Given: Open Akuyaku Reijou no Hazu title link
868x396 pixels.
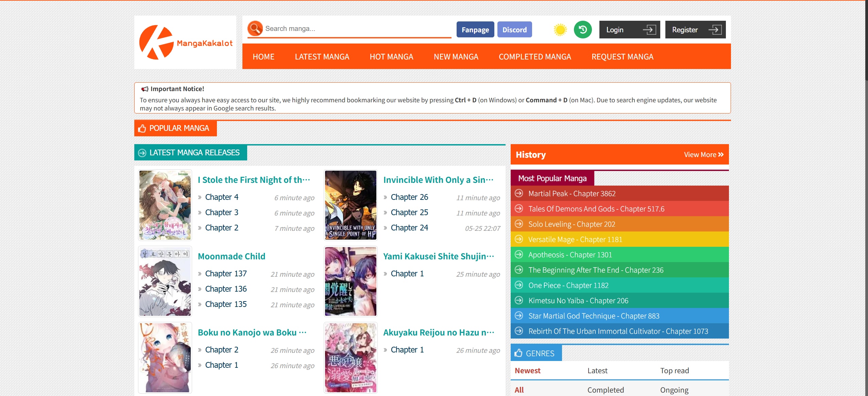Looking at the screenshot, I should pos(439,332).
